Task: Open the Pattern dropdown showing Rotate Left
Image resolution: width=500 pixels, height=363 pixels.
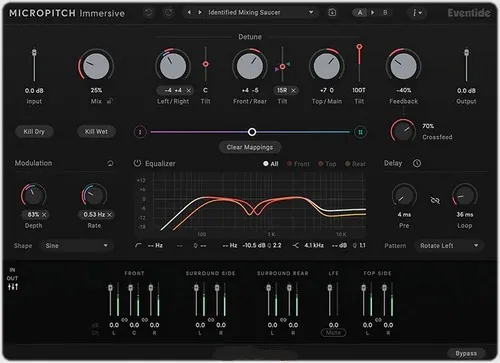Action: [x=449, y=246]
